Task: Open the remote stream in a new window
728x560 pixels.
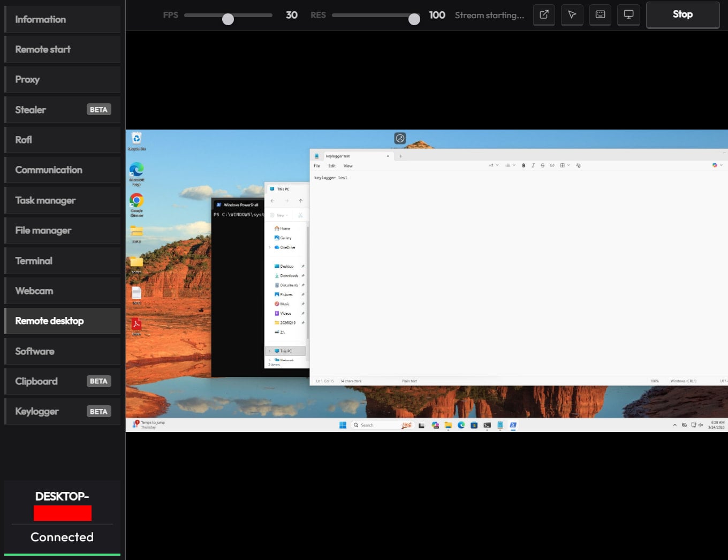Action: point(544,15)
